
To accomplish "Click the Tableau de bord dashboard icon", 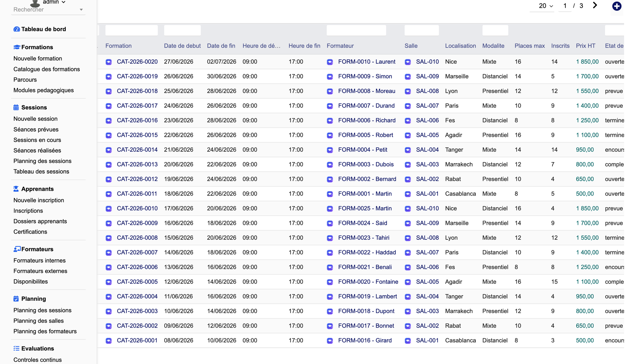I will pyautogui.click(x=16, y=29).
